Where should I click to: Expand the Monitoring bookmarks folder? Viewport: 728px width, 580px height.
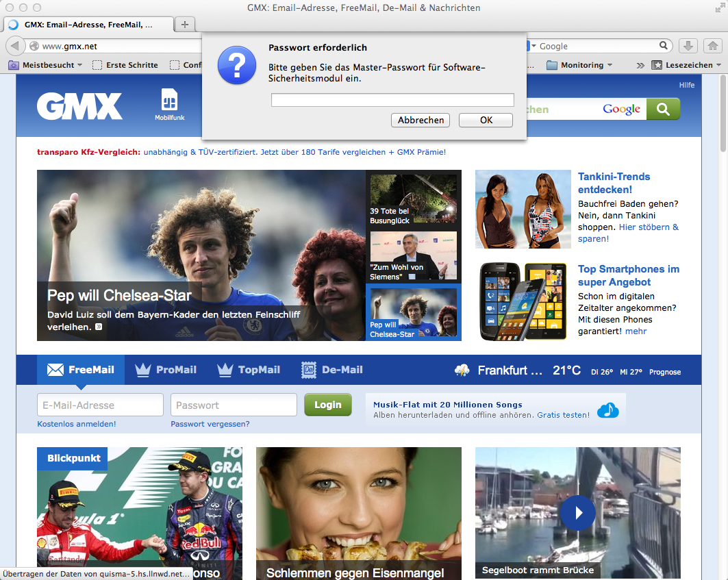(x=579, y=65)
